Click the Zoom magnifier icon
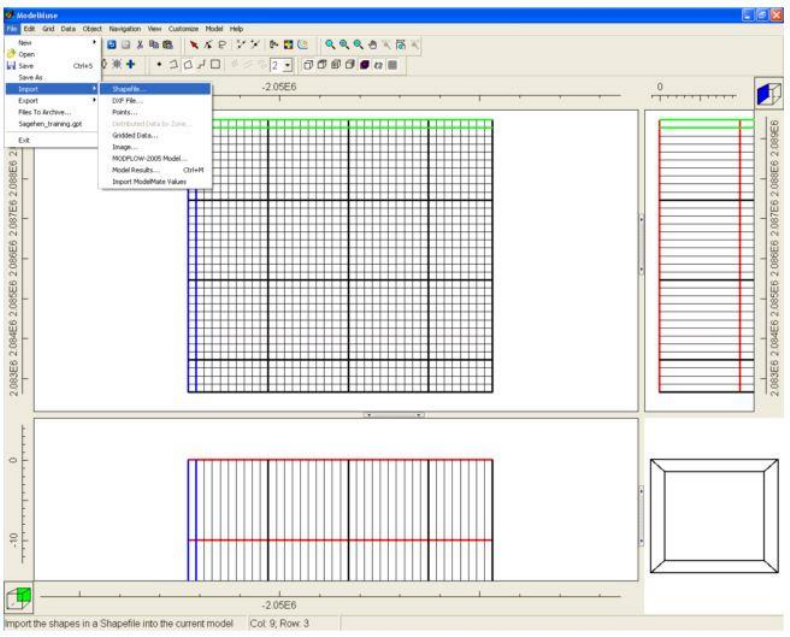Viewport: 790px width, 637px height. point(330,45)
